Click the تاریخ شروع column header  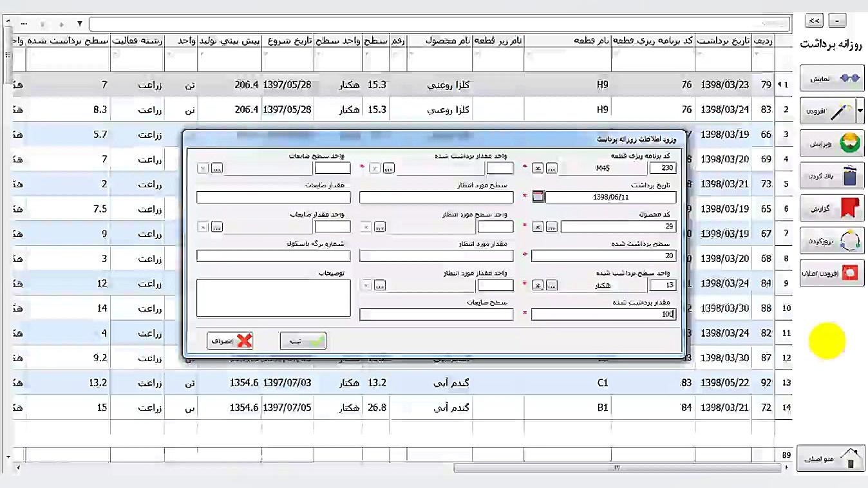point(288,41)
